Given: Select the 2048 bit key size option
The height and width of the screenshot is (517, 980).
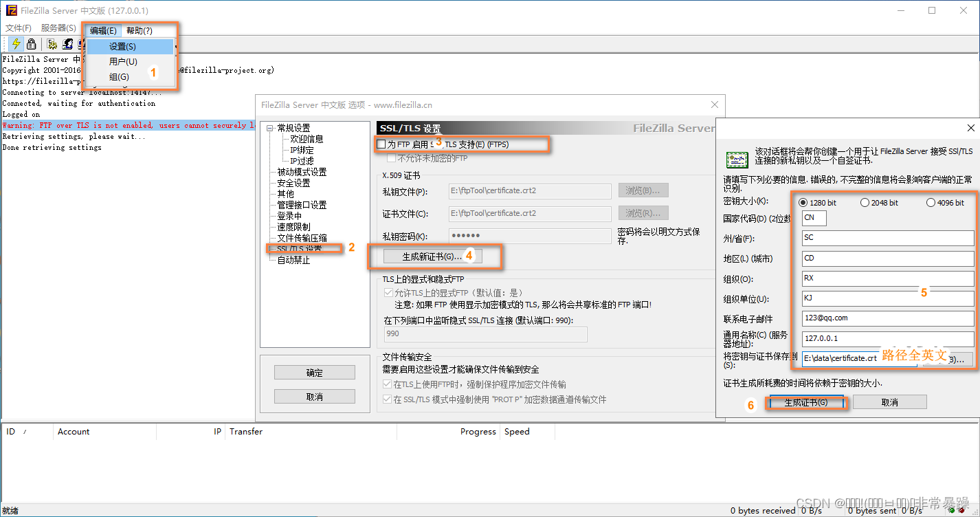Looking at the screenshot, I should coord(866,202).
